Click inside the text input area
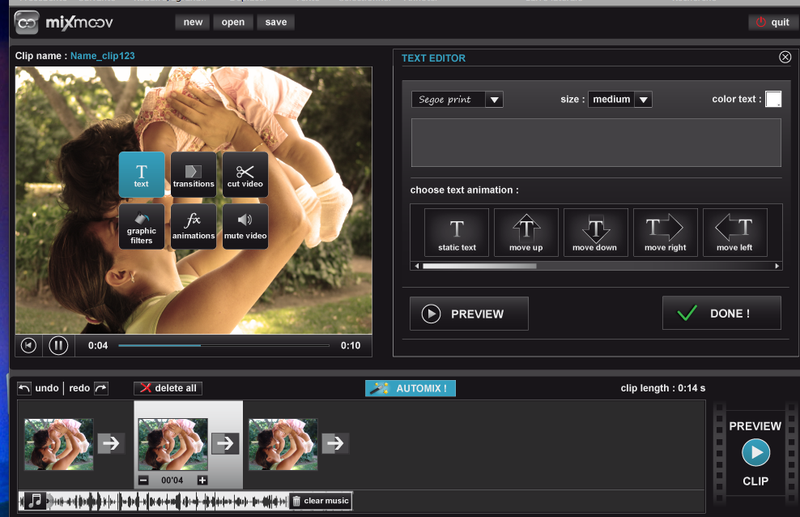Viewport: 800px width, 517px height. (596, 142)
